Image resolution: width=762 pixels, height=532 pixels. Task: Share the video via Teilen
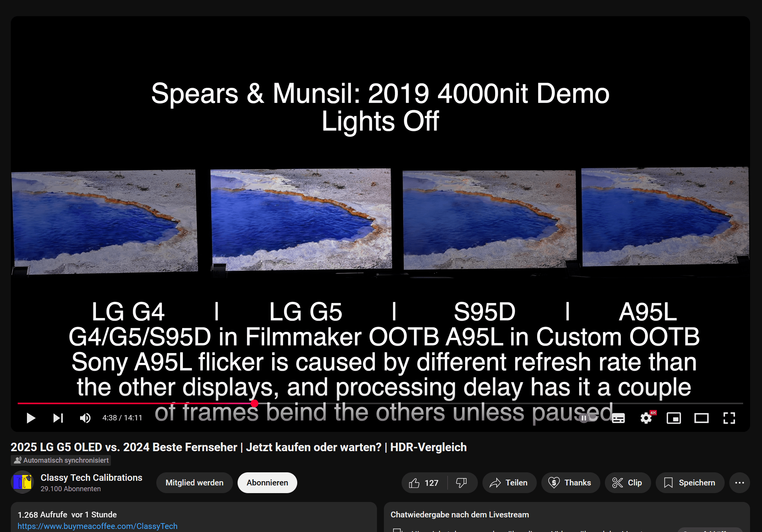click(x=509, y=483)
